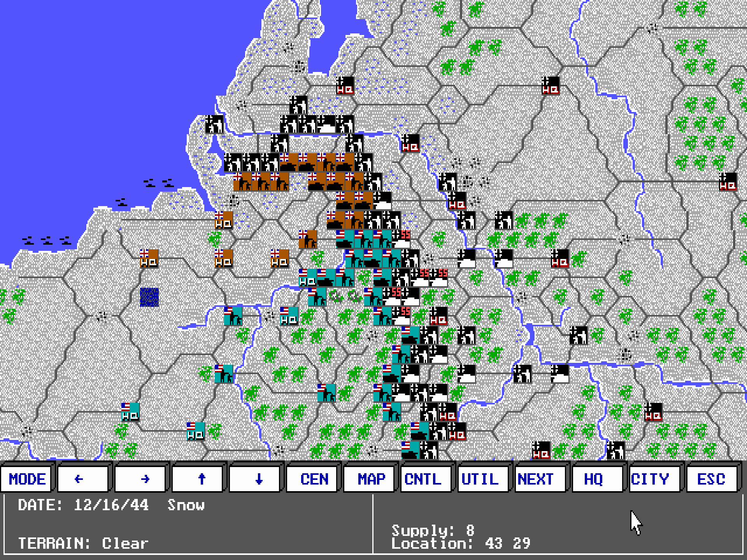Click the ESC button
Viewport: 747px width, 560px height.
pos(711,479)
